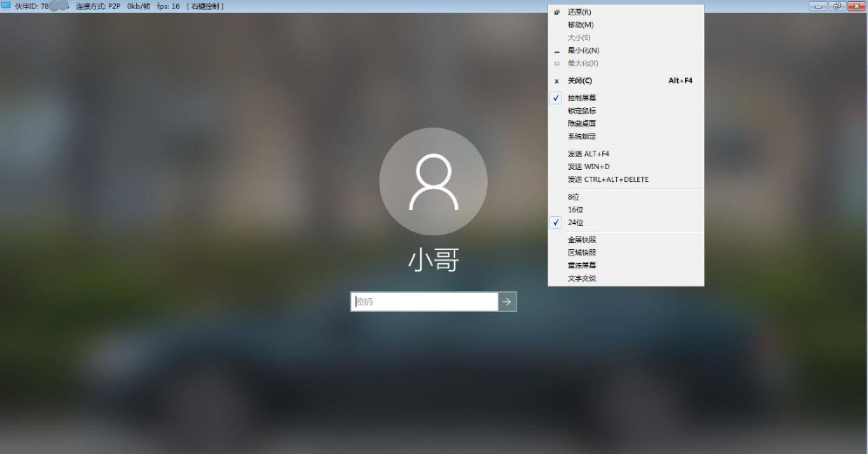Image resolution: width=868 pixels, height=454 pixels.
Task: Take a 全屏快照 from the menu
Action: 626,240
